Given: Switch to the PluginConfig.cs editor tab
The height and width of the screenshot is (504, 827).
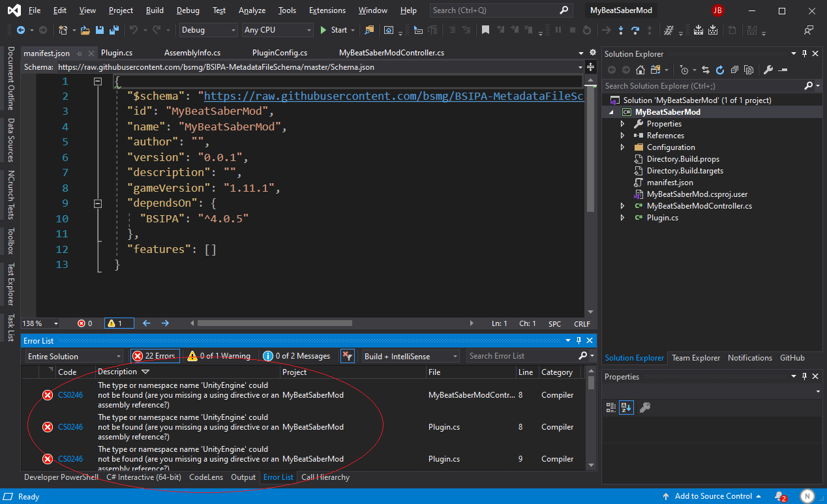Looking at the screenshot, I should (279, 53).
